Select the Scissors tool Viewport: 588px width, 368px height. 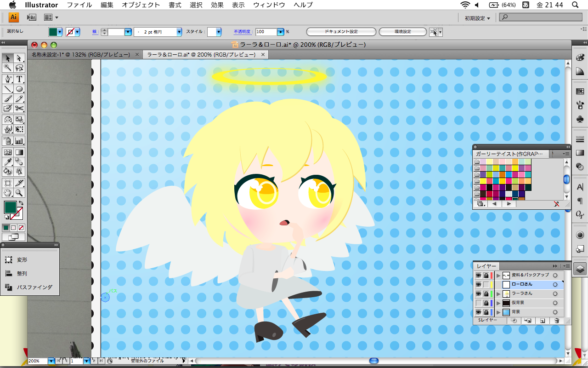[19, 108]
